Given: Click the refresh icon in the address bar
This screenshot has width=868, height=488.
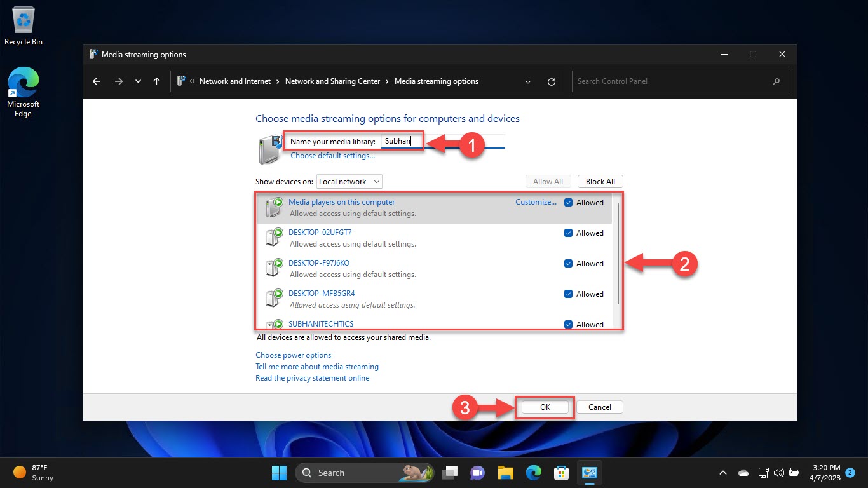Looking at the screenshot, I should click(x=551, y=81).
